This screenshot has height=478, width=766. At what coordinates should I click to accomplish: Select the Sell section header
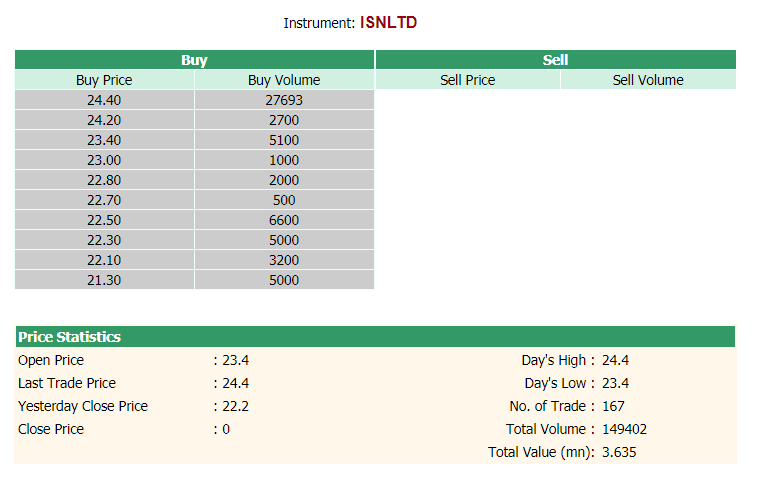pos(555,60)
